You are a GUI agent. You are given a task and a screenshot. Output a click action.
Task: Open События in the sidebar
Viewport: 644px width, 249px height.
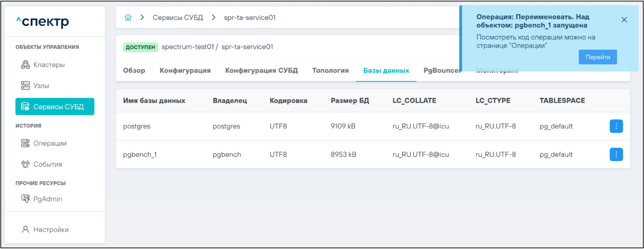(x=48, y=164)
